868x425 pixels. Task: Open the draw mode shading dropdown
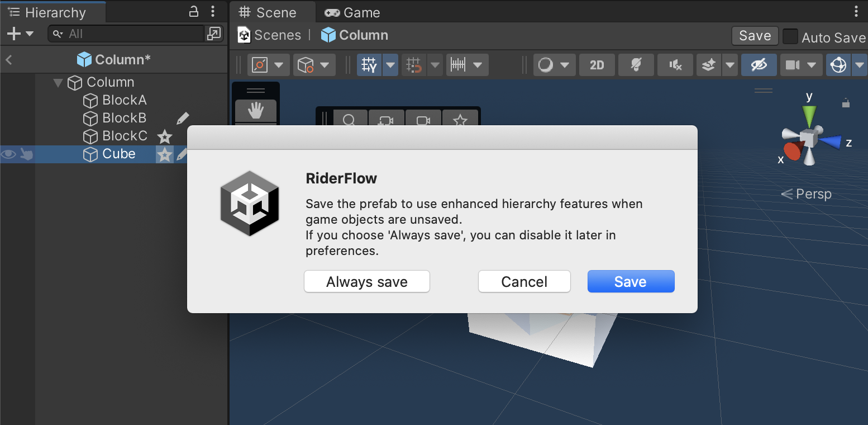point(554,65)
